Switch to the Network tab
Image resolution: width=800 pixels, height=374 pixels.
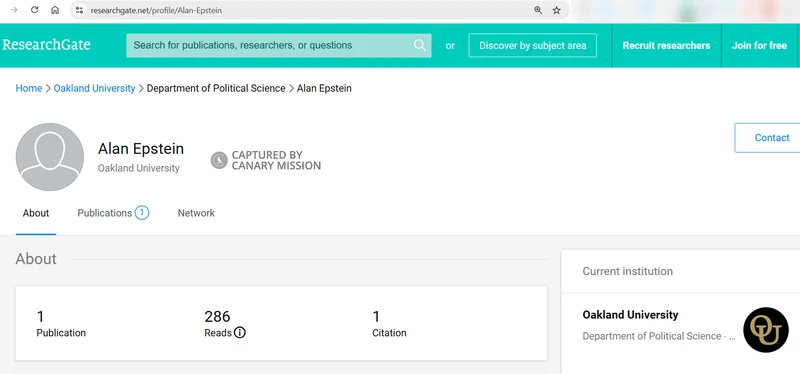click(196, 213)
